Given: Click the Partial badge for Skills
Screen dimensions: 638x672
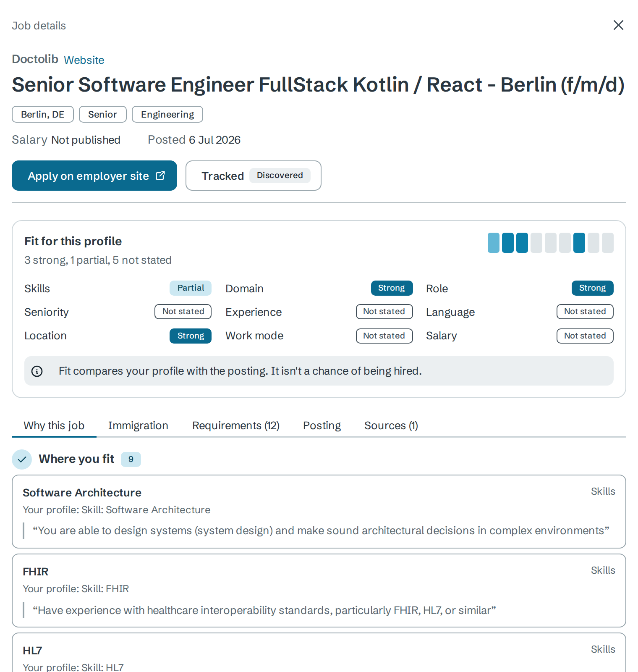Looking at the screenshot, I should [x=191, y=288].
